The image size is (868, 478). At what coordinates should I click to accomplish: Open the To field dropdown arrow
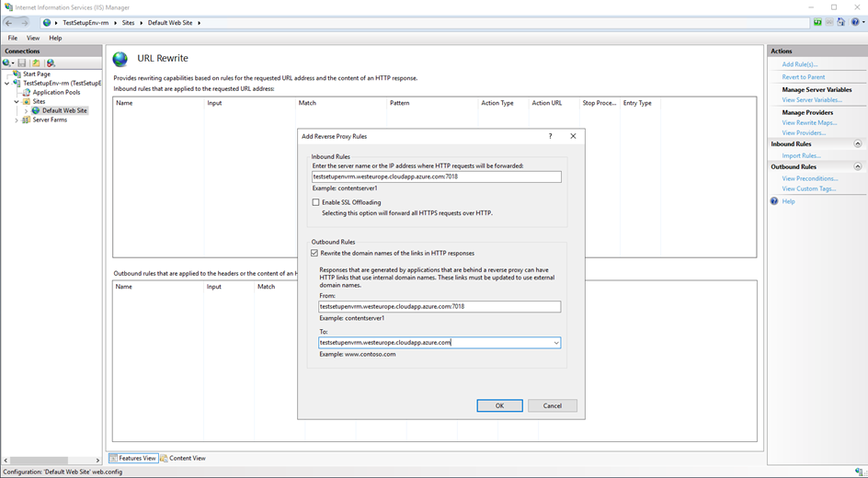pyautogui.click(x=555, y=343)
